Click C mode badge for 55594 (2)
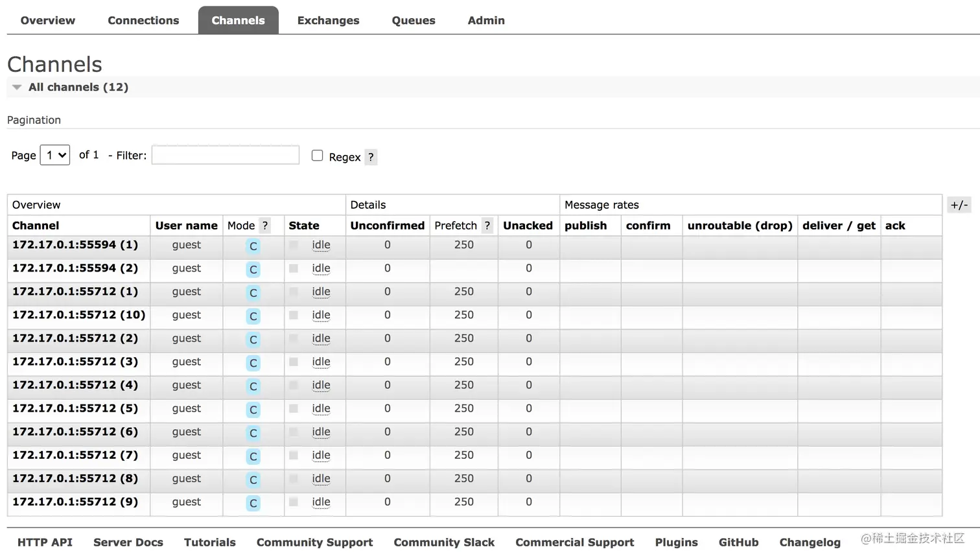Screen dimensions: 980x560 click(x=253, y=270)
